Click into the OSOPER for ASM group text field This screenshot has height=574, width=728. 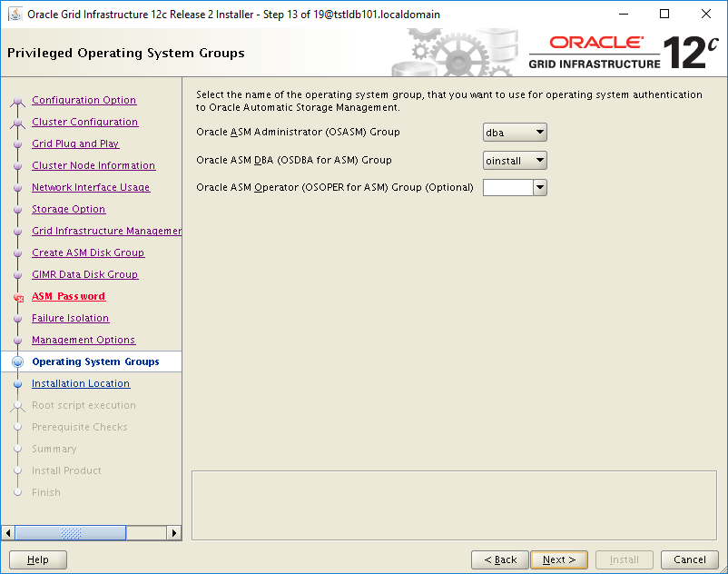(x=508, y=188)
